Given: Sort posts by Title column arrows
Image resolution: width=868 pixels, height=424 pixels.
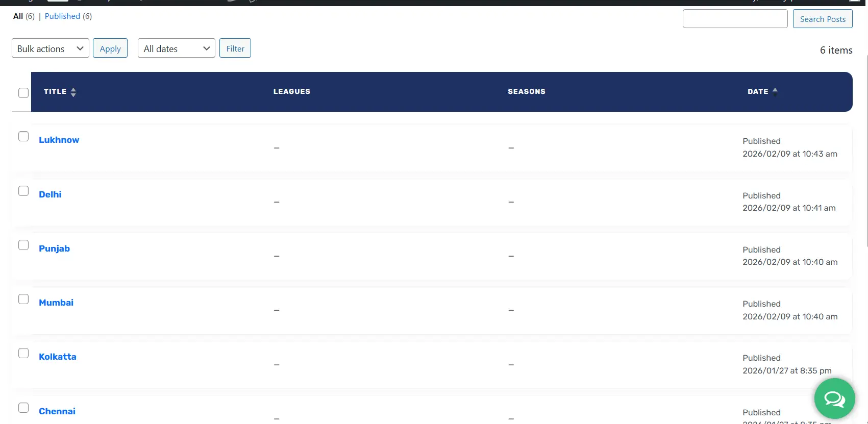Looking at the screenshot, I should point(73,92).
